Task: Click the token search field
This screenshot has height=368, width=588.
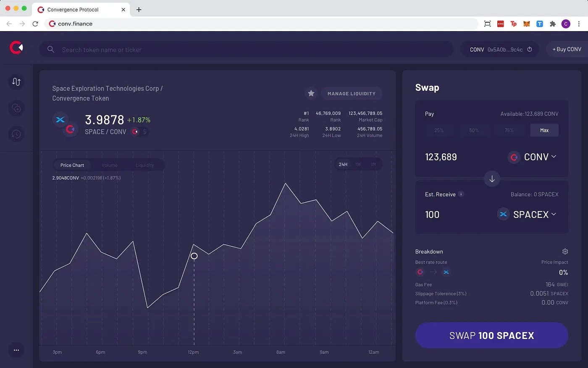Action: [246, 49]
